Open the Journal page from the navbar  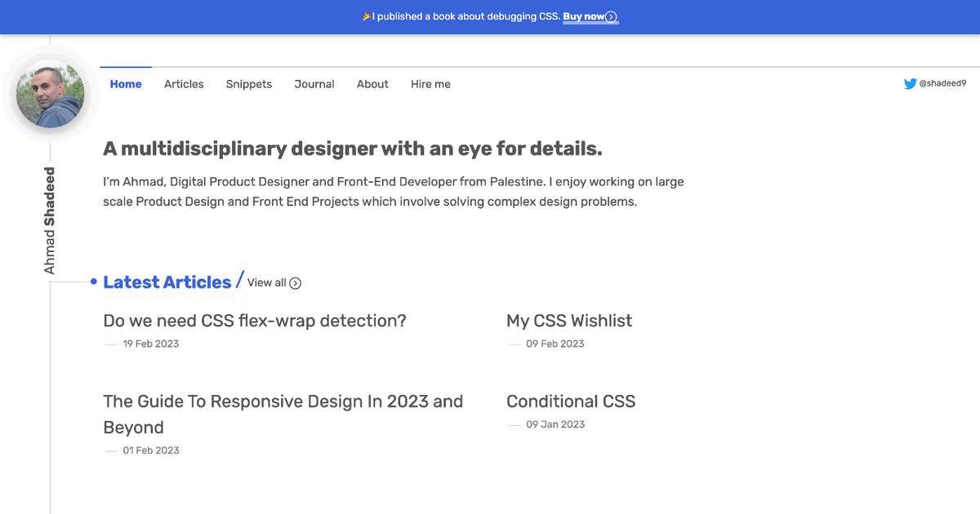point(314,83)
